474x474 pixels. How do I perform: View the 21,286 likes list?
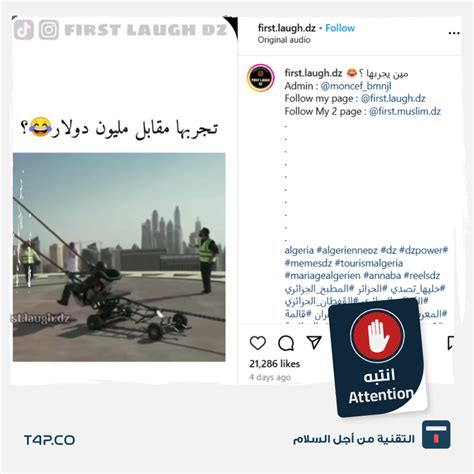(x=275, y=364)
